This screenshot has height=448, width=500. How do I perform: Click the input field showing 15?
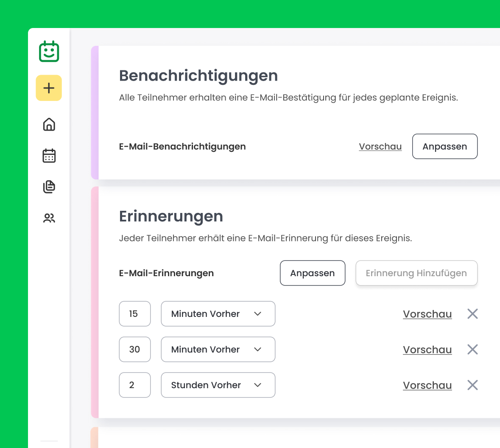135,314
